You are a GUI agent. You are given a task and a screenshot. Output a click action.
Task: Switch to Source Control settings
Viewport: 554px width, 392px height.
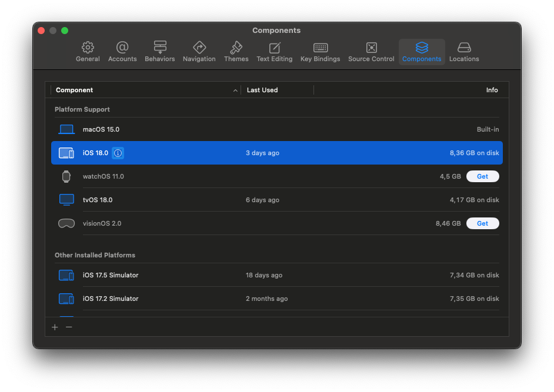click(x=371, y=52)
